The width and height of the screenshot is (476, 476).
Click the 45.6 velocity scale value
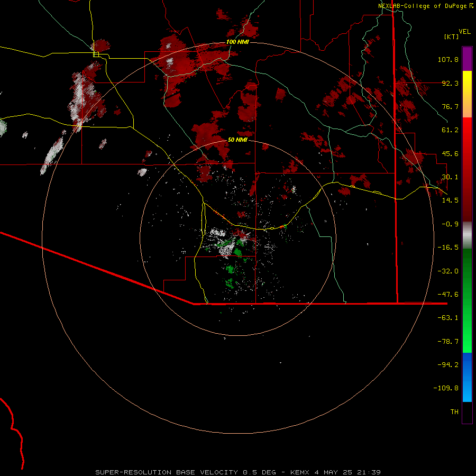(x=450, y=153)
